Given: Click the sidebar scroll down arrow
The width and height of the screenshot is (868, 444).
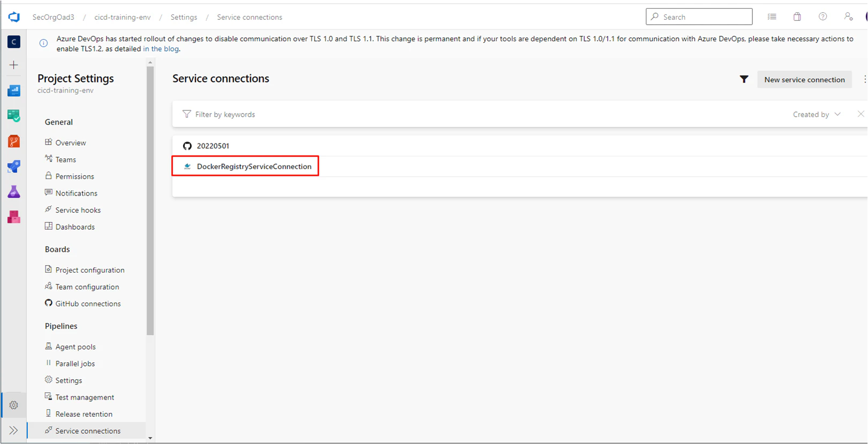Looking at the screenshot, I should [x=150, y=438].
